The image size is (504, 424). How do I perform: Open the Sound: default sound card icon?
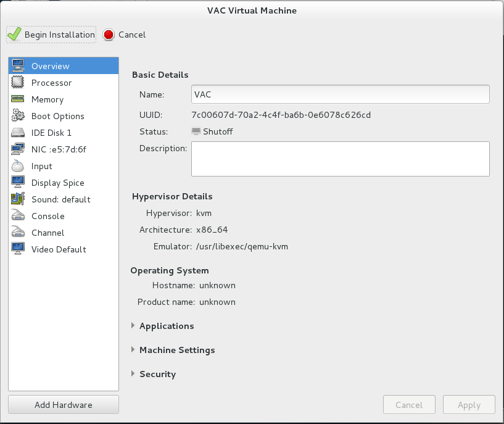(x=18, y=199)
